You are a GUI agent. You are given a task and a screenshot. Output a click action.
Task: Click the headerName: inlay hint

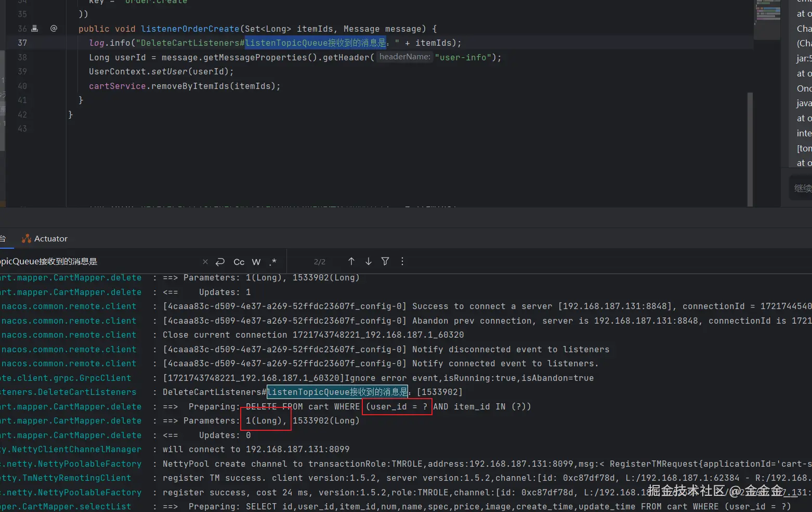[x=405, y=57]
